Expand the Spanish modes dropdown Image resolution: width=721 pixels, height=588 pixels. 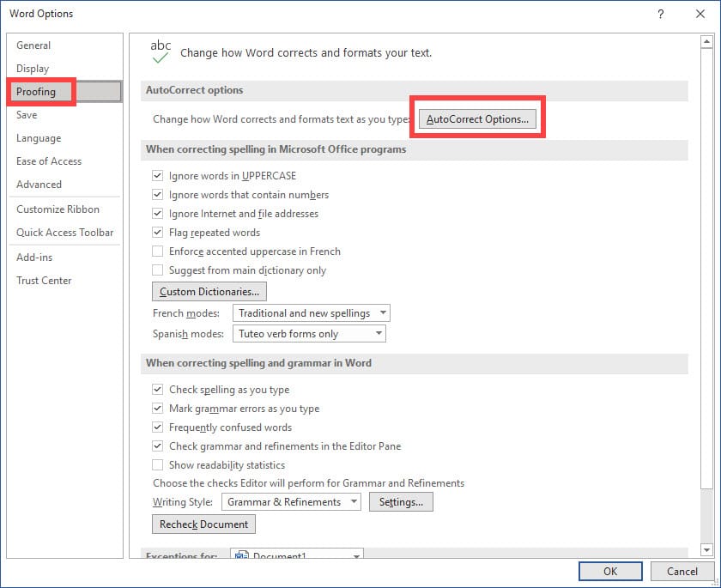[x=309, y=334]
